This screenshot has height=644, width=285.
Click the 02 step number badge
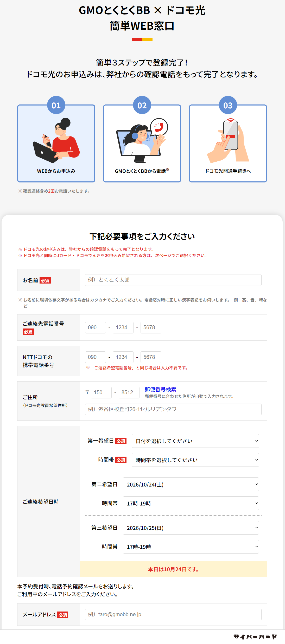click(x=142, y=105)
